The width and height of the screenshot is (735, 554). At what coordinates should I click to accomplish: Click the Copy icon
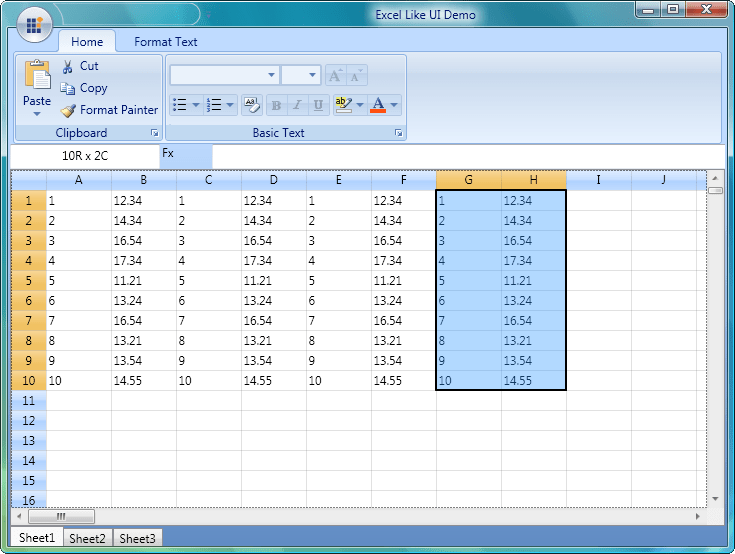coord(67,88)
